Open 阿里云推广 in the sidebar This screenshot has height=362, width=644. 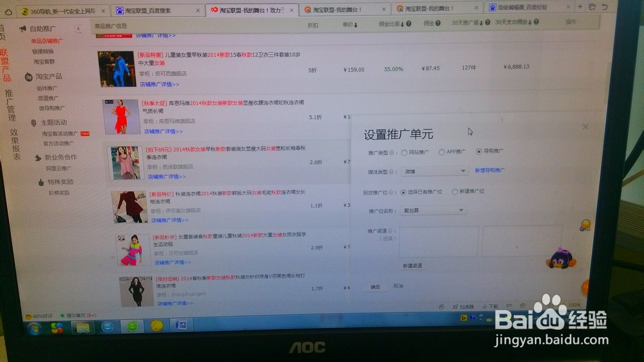(59, 168)
